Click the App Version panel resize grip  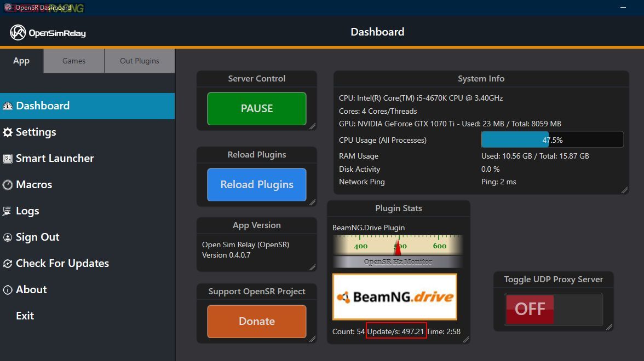pyautogui.click(x=313, y=267)
